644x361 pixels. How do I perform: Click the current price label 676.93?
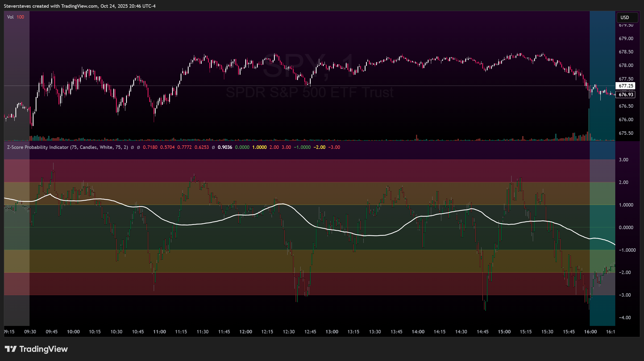(626, 95)
